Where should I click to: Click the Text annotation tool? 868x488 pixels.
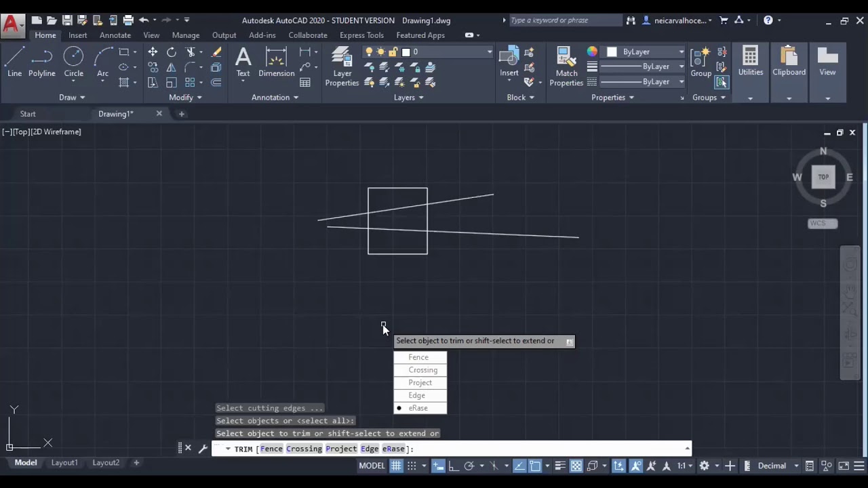(243, 62)
